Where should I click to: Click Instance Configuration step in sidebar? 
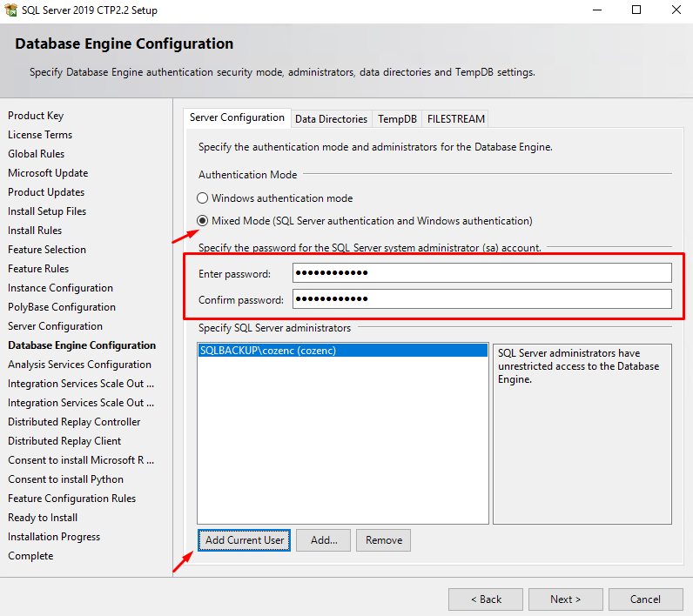[x=61, y=288]
